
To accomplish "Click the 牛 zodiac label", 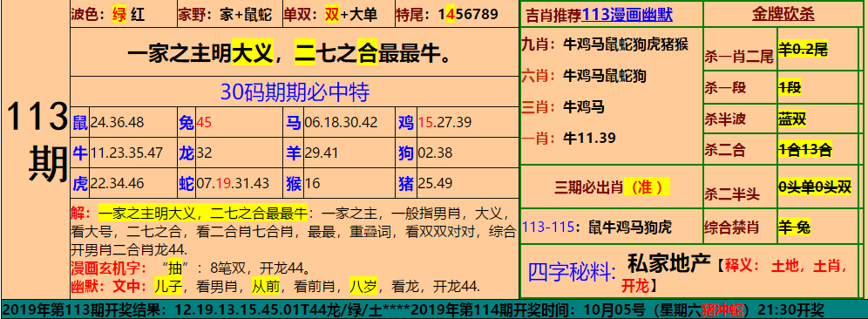I will click(80, 153).
